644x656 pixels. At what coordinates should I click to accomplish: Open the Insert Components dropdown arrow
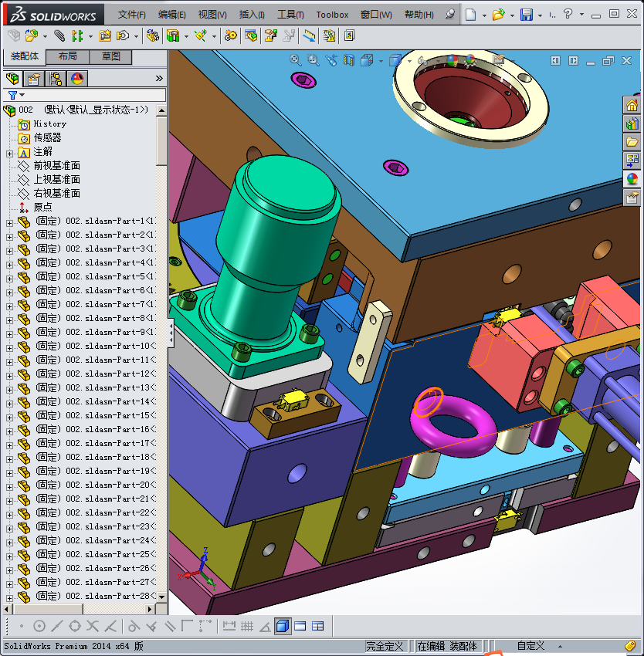click(45, 36)
